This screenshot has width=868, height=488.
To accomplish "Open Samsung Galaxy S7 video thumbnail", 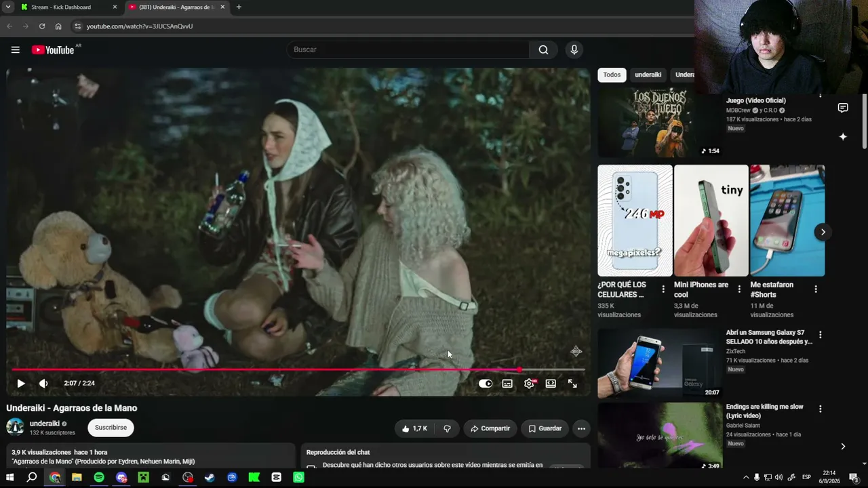I will tap(660, 363).
